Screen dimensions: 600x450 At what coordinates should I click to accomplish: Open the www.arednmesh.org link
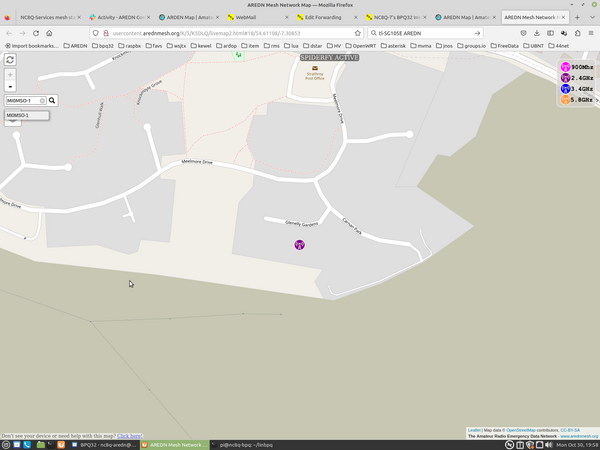pos(579,436)
